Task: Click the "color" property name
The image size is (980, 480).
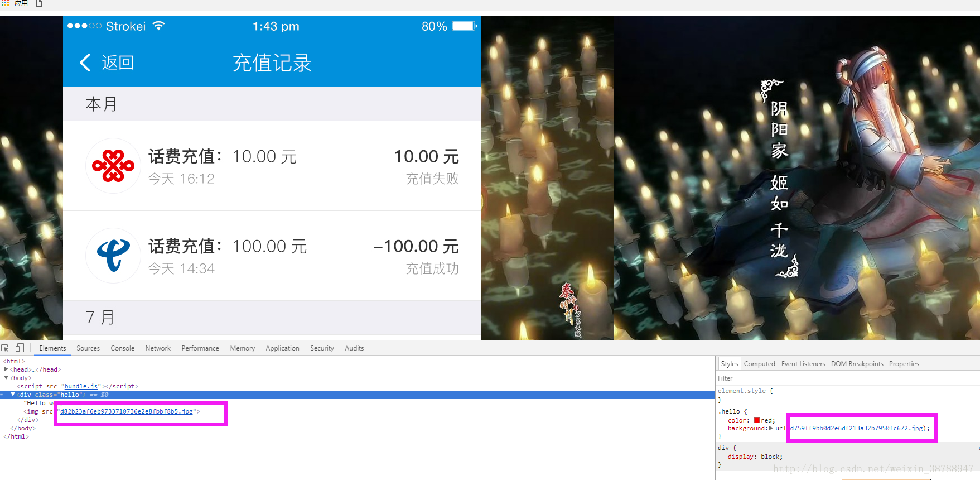Action: (x=736, y=420)
